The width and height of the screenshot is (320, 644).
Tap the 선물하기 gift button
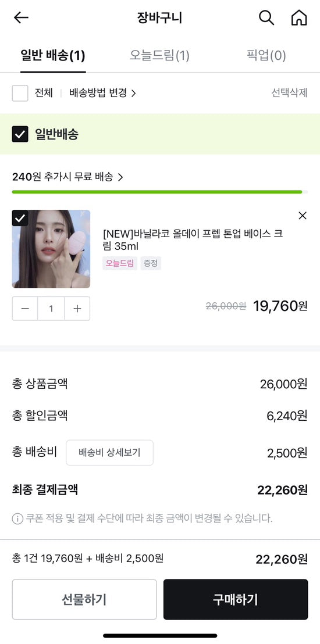(x=84, y=599)
